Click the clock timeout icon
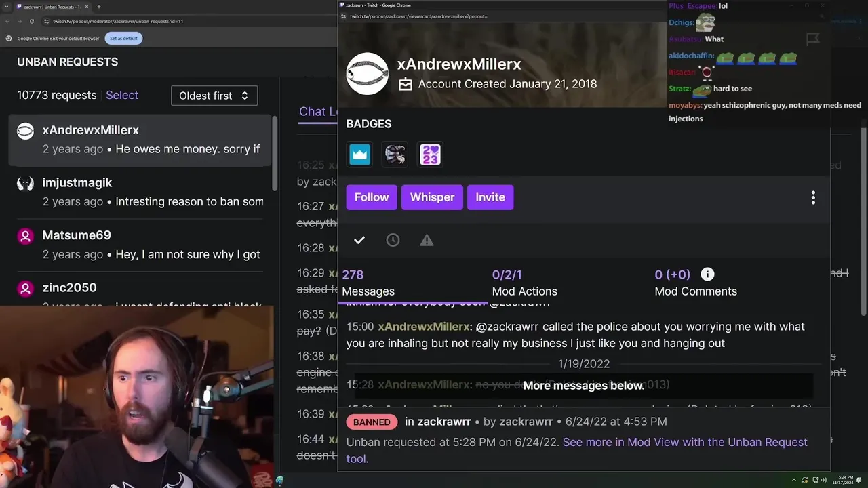The image size is (868, 488). [393, 240]
